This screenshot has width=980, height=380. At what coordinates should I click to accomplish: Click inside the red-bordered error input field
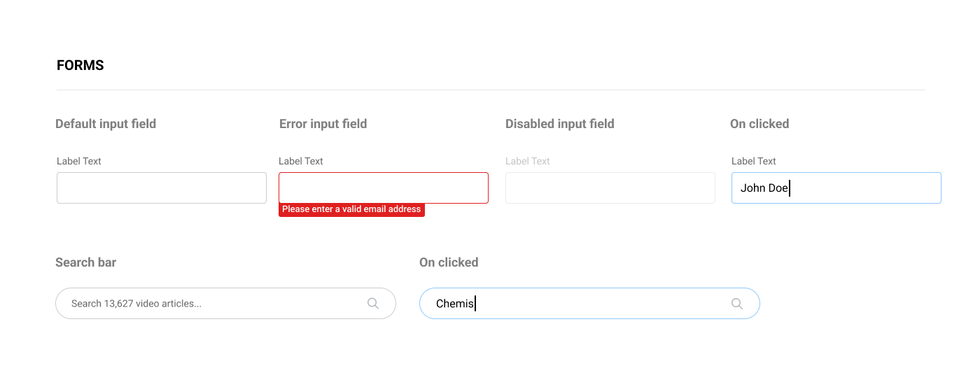[x=384, y=188]
